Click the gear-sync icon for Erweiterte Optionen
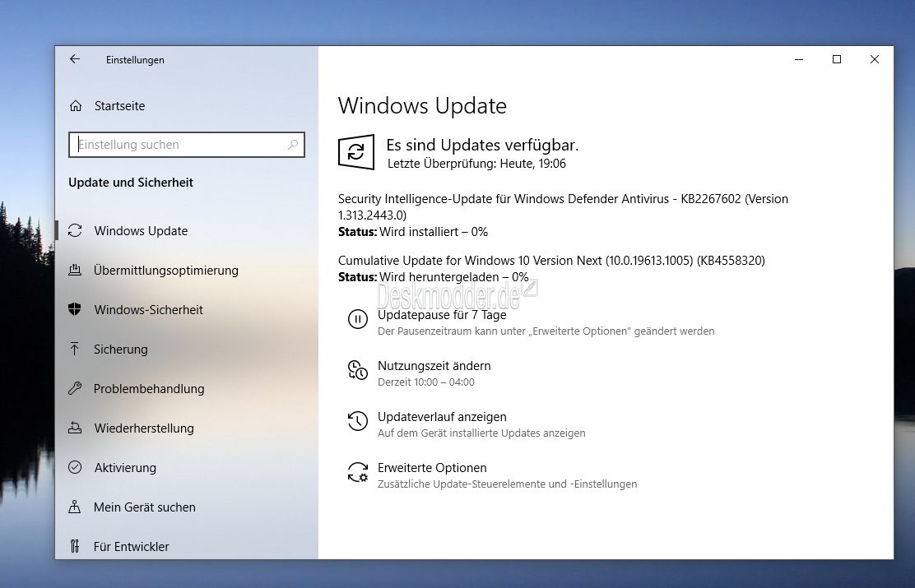This screenshot has width=915, height=588. click(358, 472)
